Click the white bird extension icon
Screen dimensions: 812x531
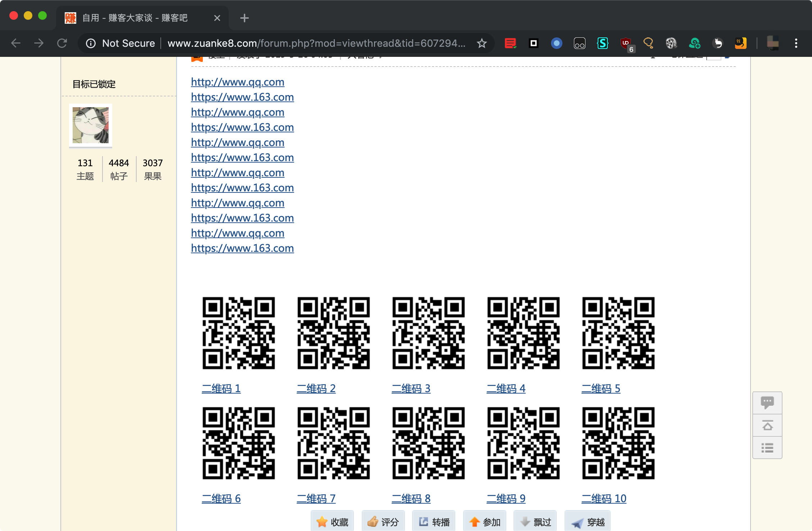click(717, 44)
